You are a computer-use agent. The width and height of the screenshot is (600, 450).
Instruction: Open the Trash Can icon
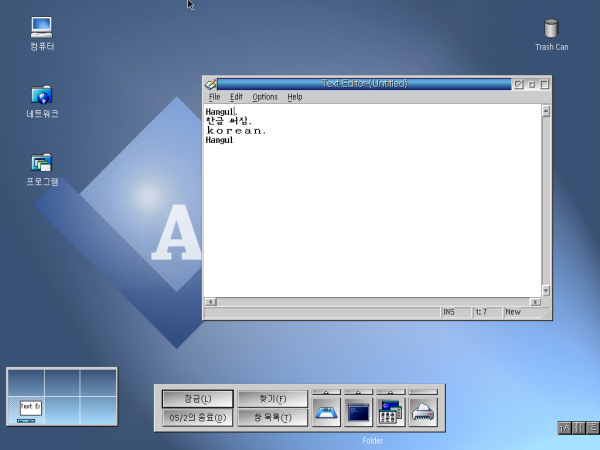click(551, 29)
